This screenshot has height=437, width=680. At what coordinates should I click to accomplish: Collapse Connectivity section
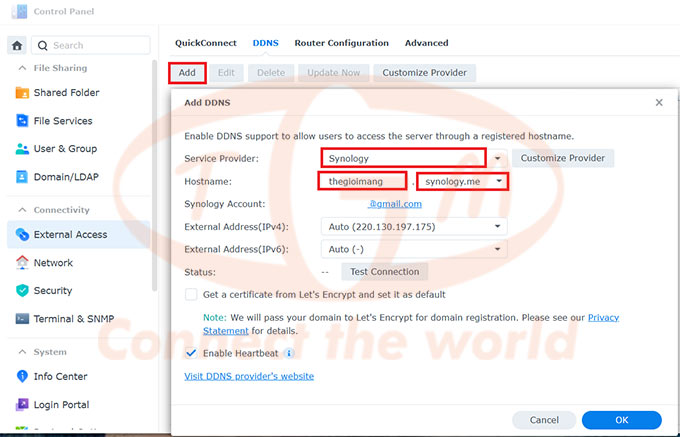pos(22,210)
